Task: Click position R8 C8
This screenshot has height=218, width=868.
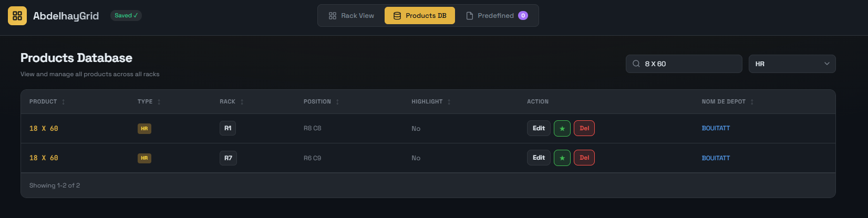Action: coord(312,129)
